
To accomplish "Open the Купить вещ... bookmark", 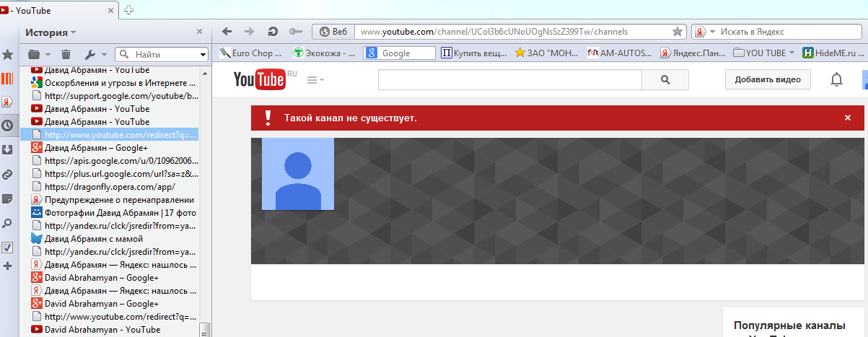I will (473, 53).
